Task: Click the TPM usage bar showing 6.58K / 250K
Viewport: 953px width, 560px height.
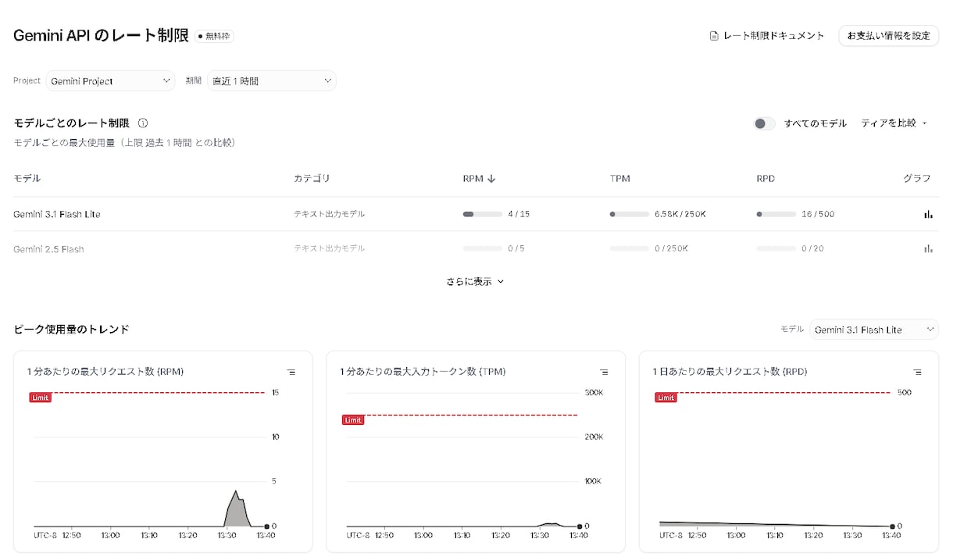Action: [630, 214]
